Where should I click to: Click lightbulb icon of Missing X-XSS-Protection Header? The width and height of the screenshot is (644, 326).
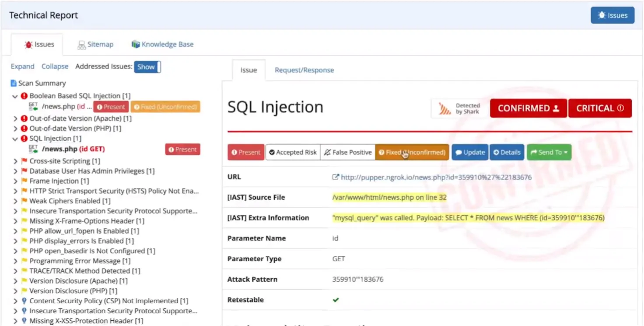(x=24, y=322)
